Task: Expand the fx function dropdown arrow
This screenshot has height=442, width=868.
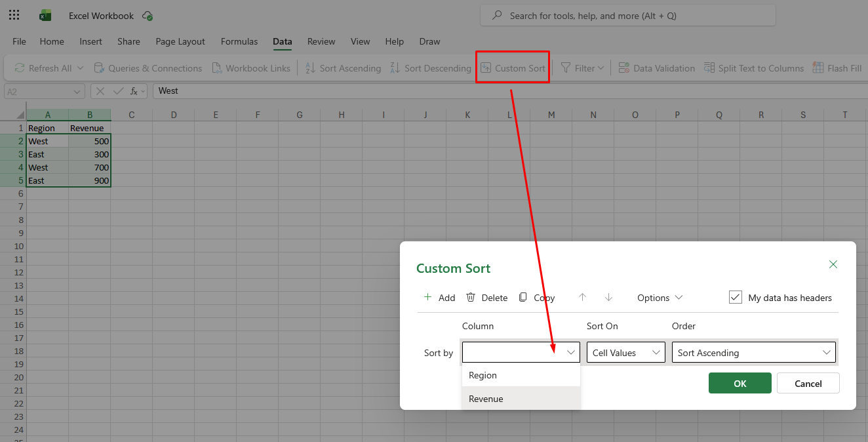Action: [144, 91]
